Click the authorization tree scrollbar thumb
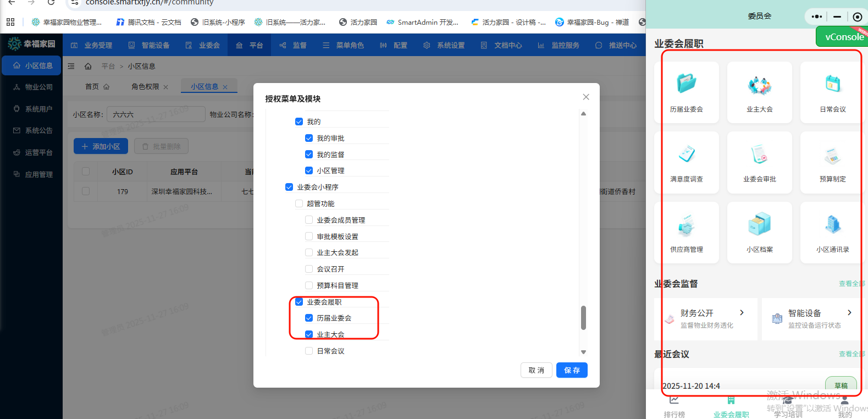The image size is (868, 419). [x=583, y=318]
